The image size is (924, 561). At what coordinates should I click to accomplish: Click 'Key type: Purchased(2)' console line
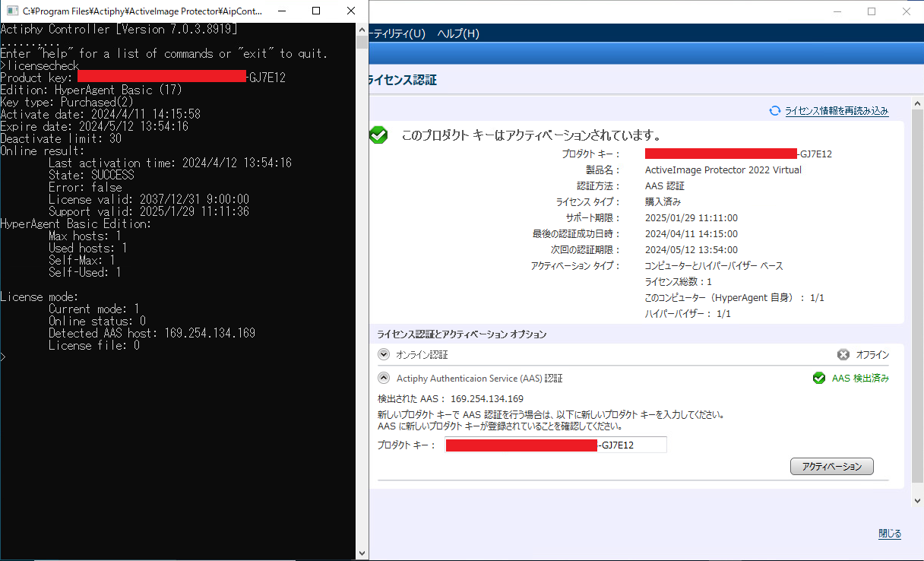coord(67,102)
